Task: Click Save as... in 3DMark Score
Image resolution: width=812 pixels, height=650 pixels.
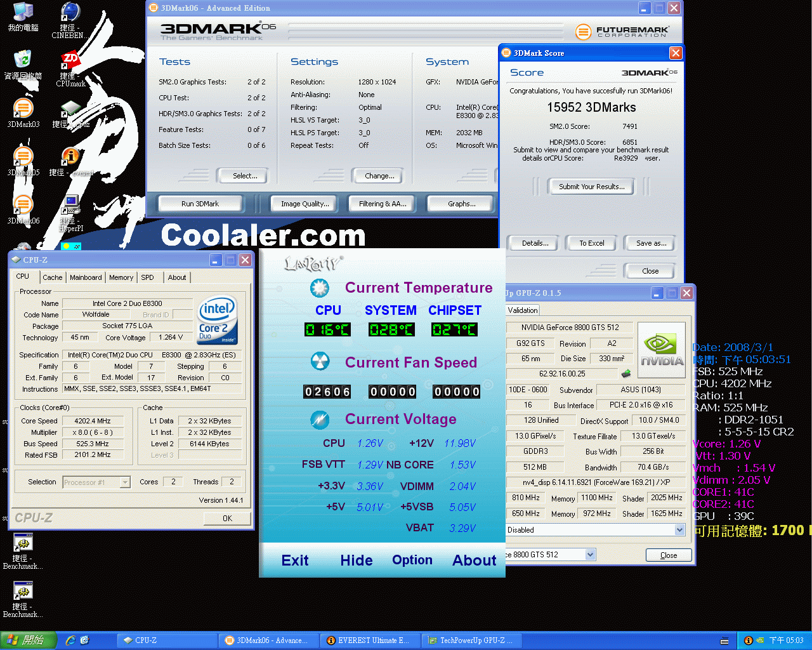Action: point(648,243)
